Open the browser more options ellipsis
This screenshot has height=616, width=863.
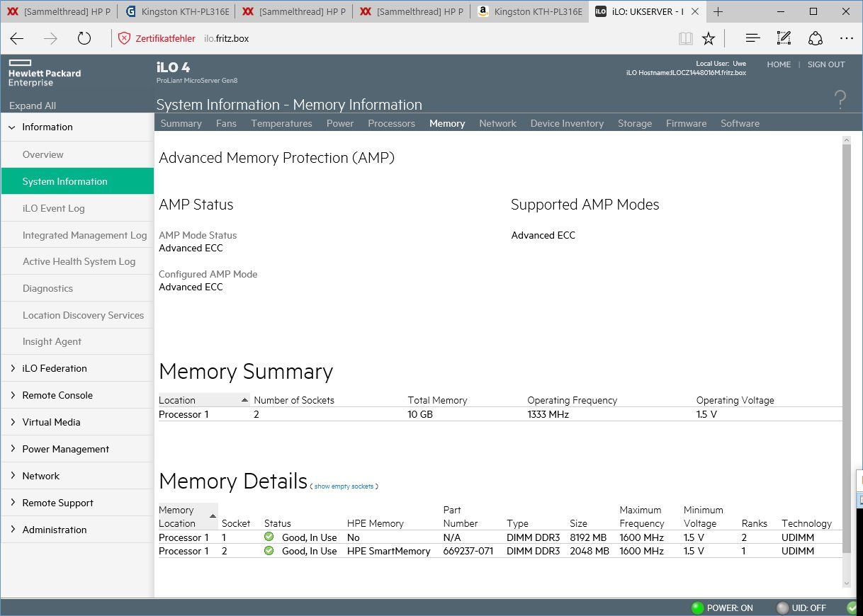(x=847, y=38)
